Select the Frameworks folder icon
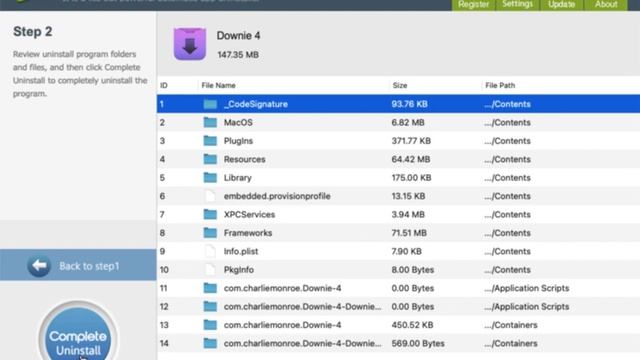The width and height of the screenshot is (640, 360). click(210, 233)
